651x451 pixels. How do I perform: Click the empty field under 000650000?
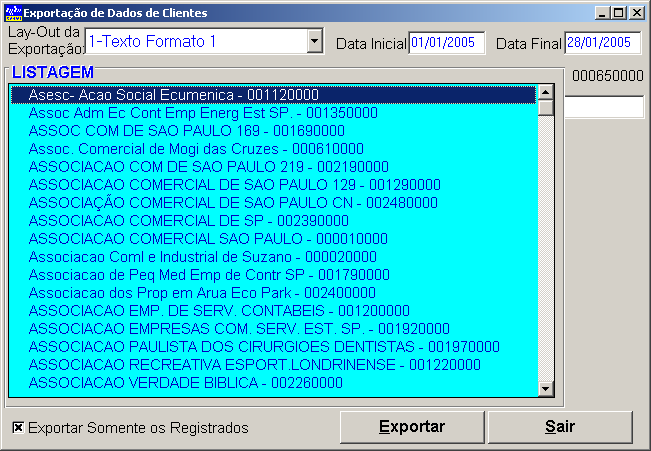[x=604, y=107]
